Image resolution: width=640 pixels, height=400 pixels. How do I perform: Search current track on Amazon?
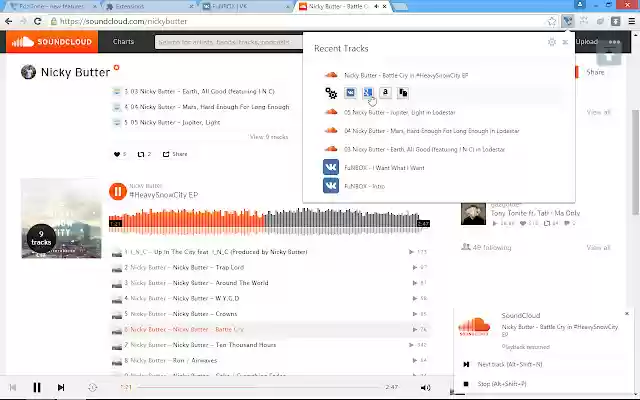tap(385, 93)
